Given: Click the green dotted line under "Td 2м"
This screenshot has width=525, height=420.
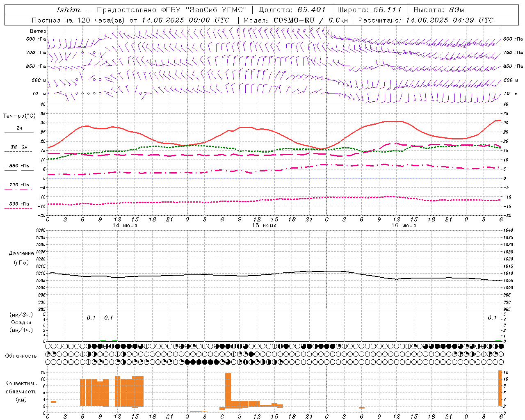Looking at the screenshot, I should click(x=18, y=152).
